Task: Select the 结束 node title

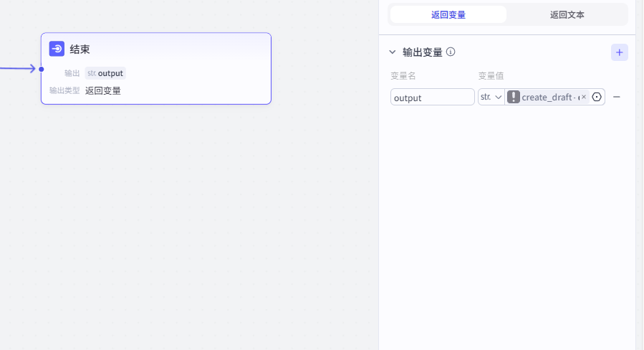Action: pyautogui.click(x=80, y=49)
